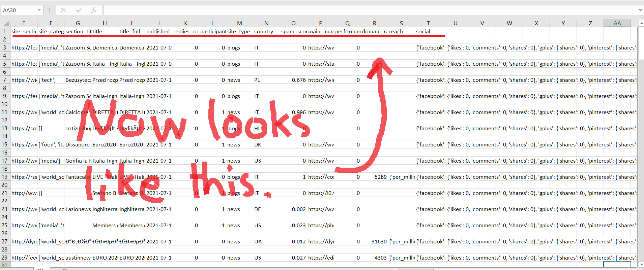
Task: Open the Name Box dropdown arrow
Action: coord(39,10)
